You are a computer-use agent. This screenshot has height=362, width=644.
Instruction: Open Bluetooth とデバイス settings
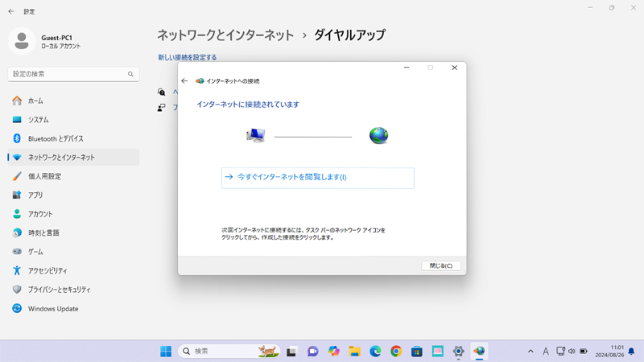click(x=73, y=138)
